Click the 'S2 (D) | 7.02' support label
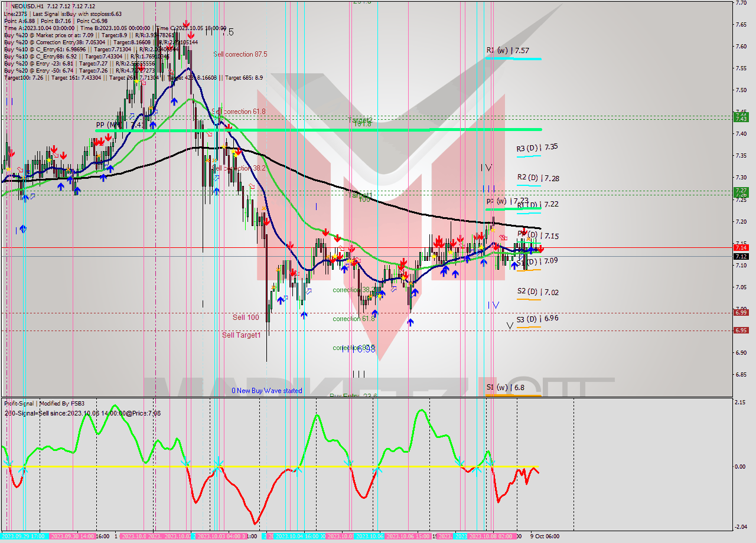 [x=537, y=292]
